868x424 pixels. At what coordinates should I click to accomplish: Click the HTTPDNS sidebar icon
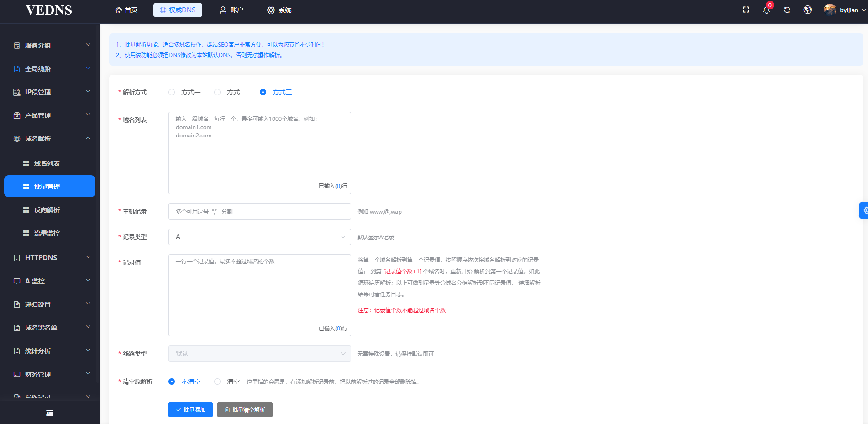[17, 258]
